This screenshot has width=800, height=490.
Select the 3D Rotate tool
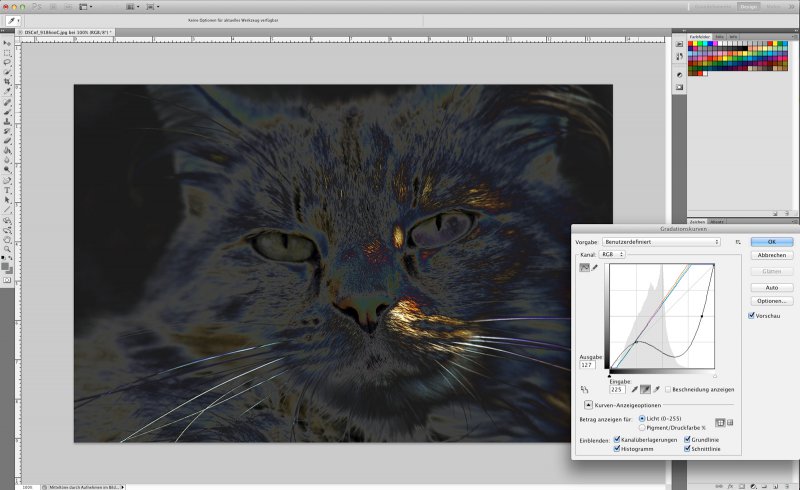click(7, 221)
